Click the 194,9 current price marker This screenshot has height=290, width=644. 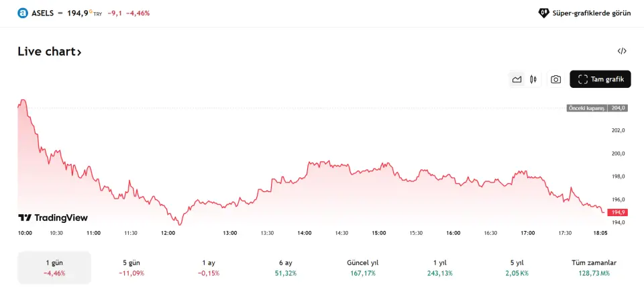pyautogui.click(x=618, y=212)
